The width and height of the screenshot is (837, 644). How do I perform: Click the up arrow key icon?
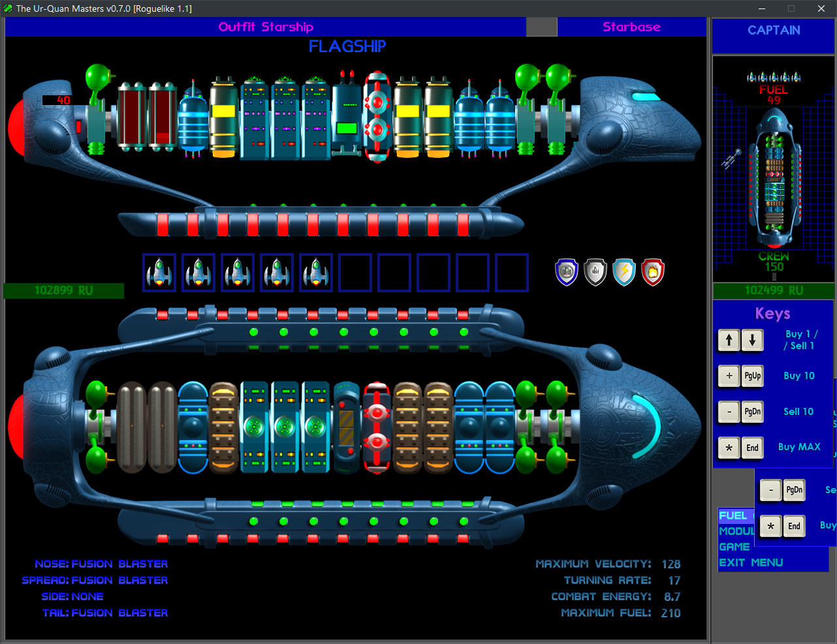(x=729, y=340)
